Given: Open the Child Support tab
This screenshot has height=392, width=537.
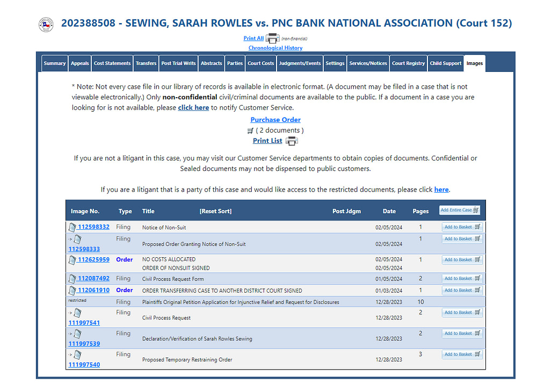Looking at the screenshot, I should click(x=446, y=63).
